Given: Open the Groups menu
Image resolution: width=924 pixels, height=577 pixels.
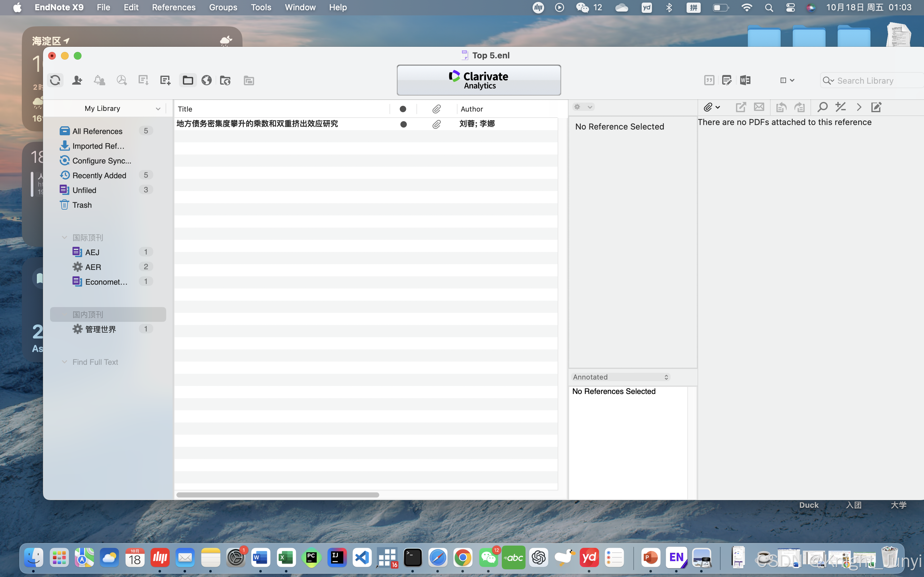Looking at the screenshot, I should (223, 7).
